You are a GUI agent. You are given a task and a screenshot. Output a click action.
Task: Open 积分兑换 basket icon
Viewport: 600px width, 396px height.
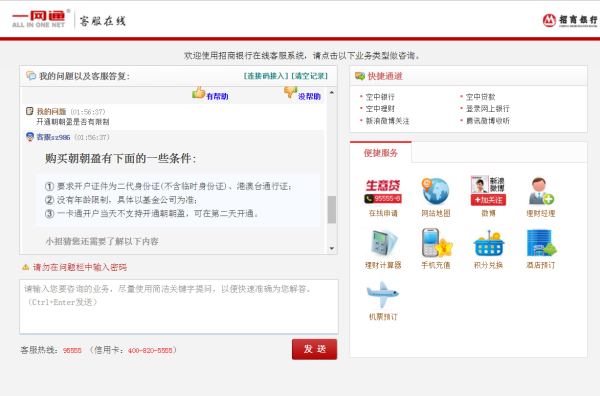489,243
